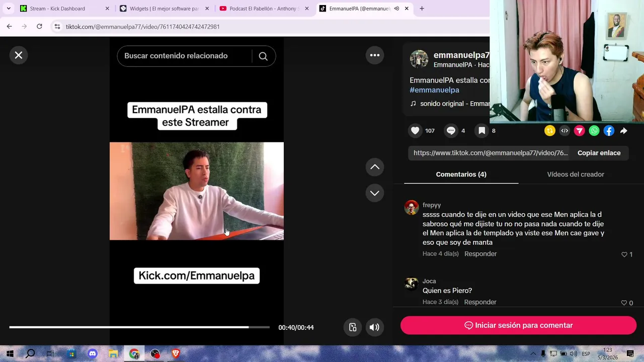Click Copiar enlace button
The width and height of the screenshot is (644, 362).
pos(599,153)
